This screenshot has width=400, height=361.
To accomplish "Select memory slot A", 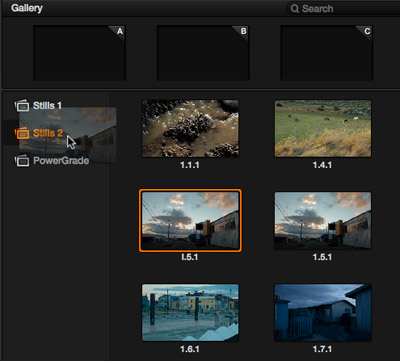I will point(79,53).
